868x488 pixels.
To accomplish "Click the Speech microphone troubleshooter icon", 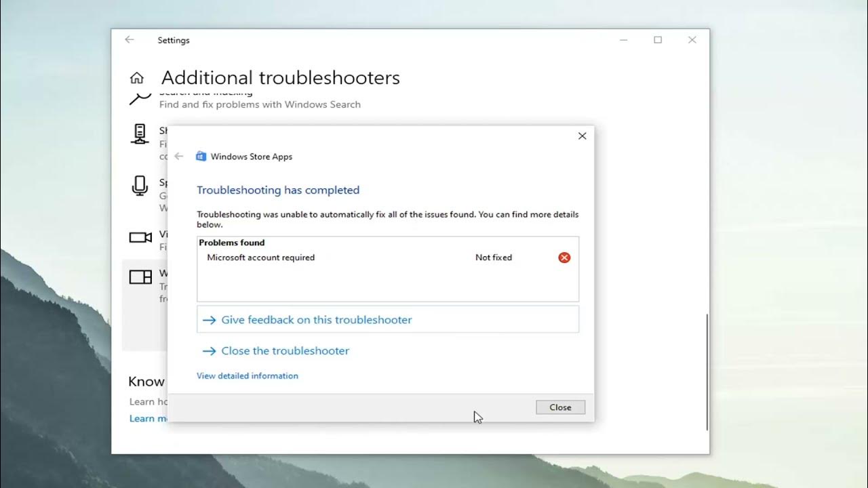I will pyautogui.click(x=140, y=186).
